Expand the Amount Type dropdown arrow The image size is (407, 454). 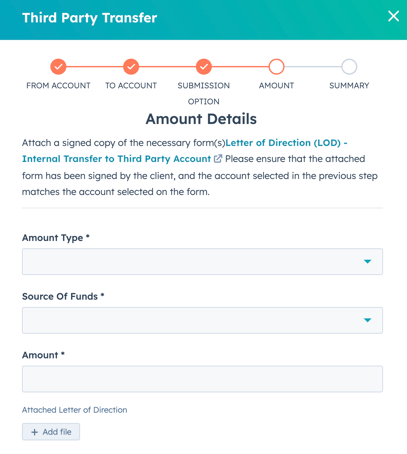click(x=367, y=262)
